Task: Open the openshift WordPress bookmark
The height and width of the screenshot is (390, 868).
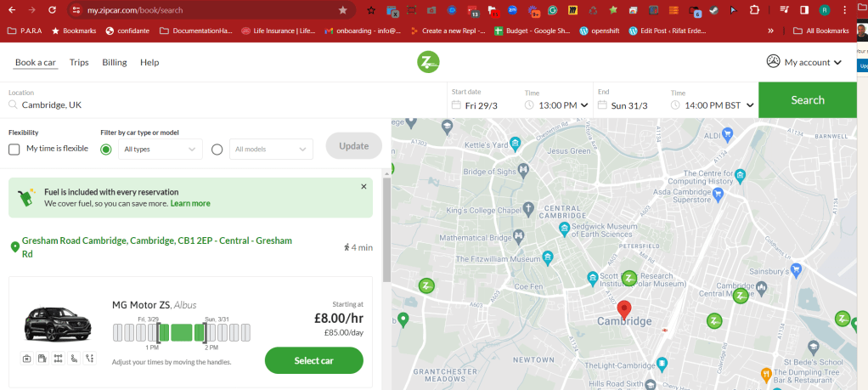Action: [x=599, y=31]
